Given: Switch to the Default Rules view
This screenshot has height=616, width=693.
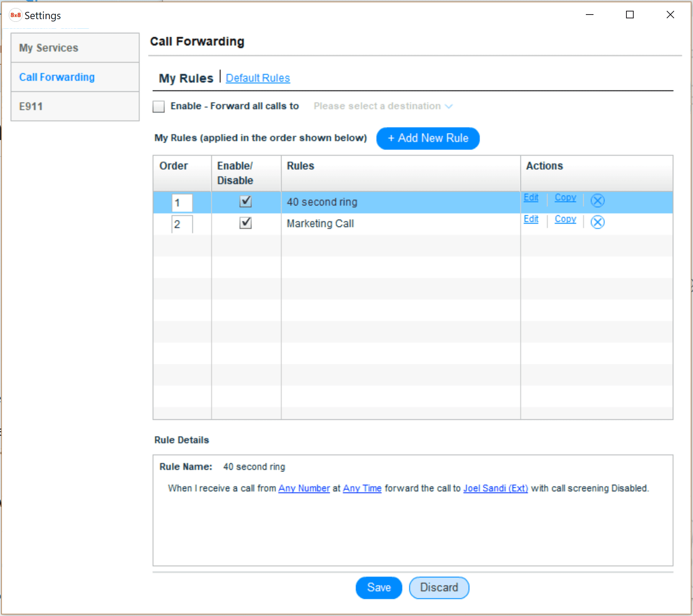Looking at the screenshot, I should [x=258, y=78].
